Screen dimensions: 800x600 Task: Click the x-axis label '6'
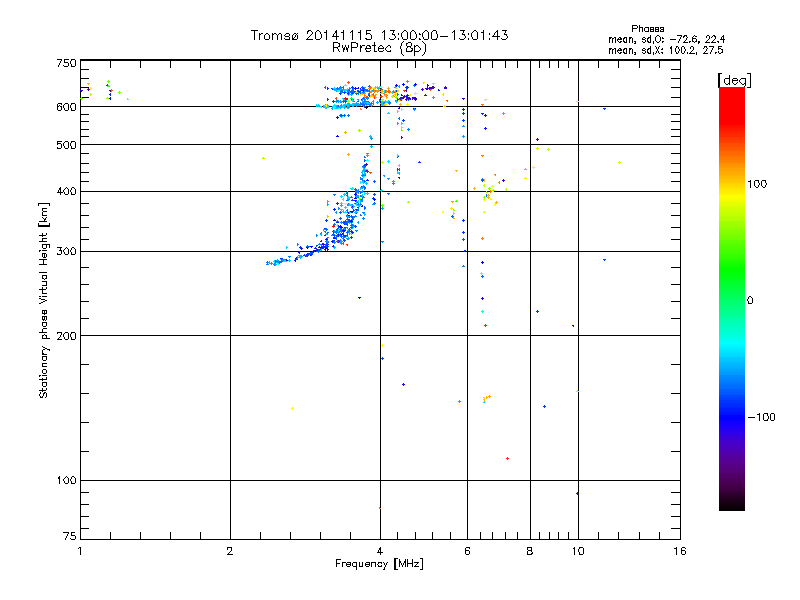click(x=467, y=551)
